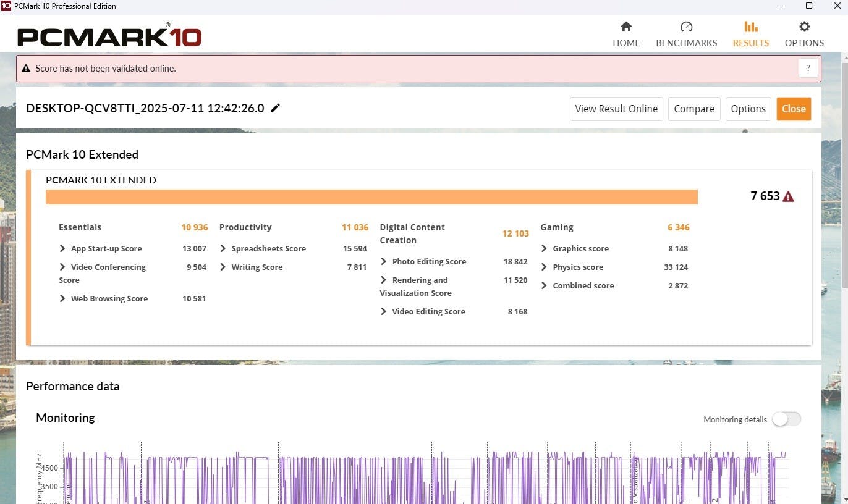The width and height of the screenshot is (848, 504).
Task: Click 'Score has not been validated online' message
Action: 106,69
